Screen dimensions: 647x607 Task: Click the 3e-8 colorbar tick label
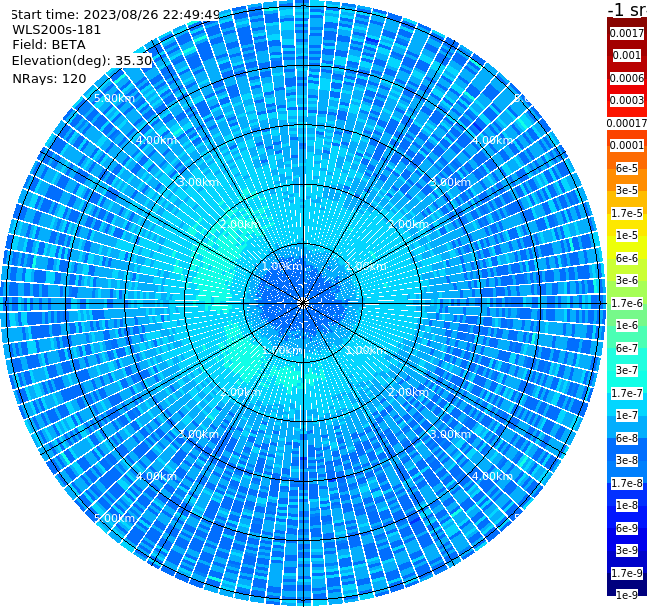point(627,460)
